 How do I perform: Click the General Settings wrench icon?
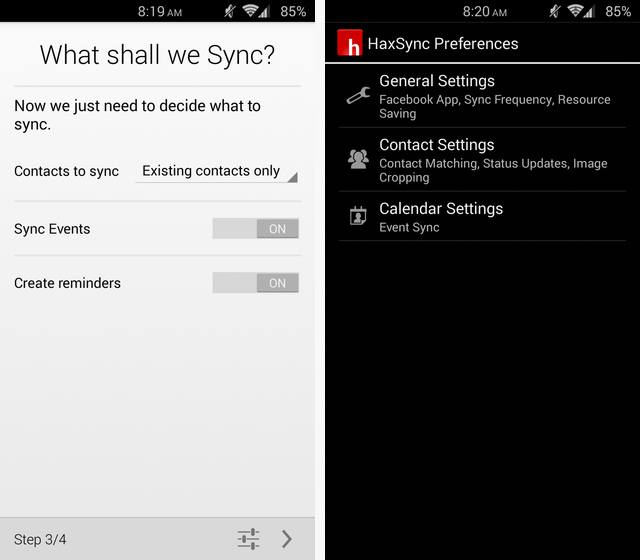pos(358,96)
